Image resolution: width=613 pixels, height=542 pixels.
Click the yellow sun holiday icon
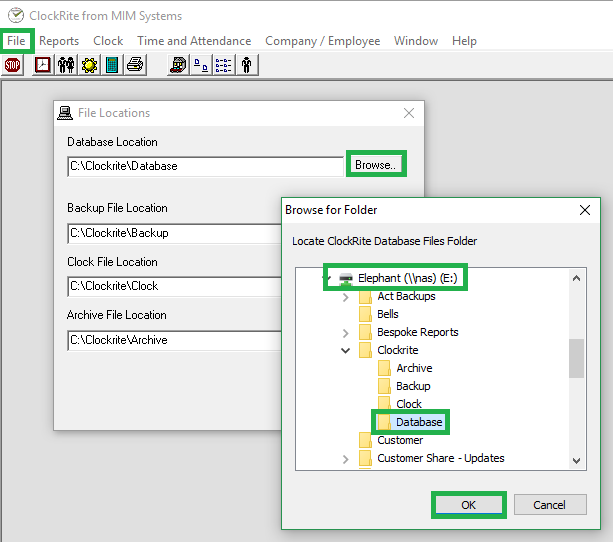pos(89,65)
